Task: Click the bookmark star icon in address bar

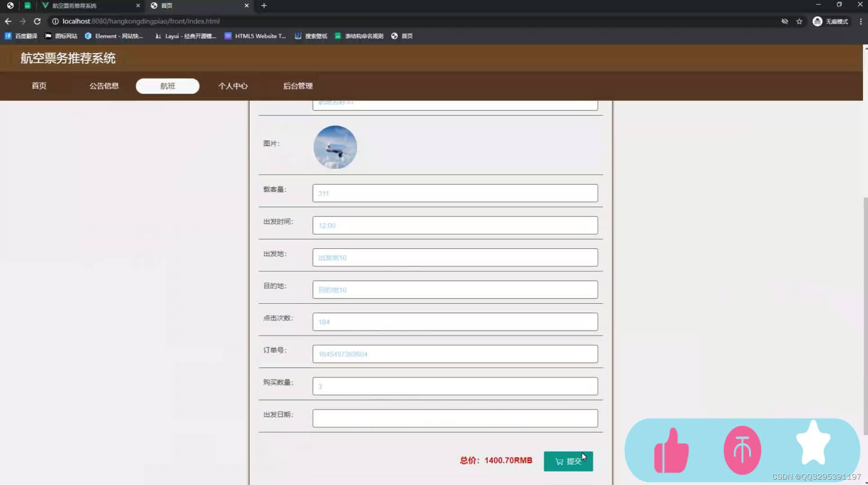Action: [799, 22]
